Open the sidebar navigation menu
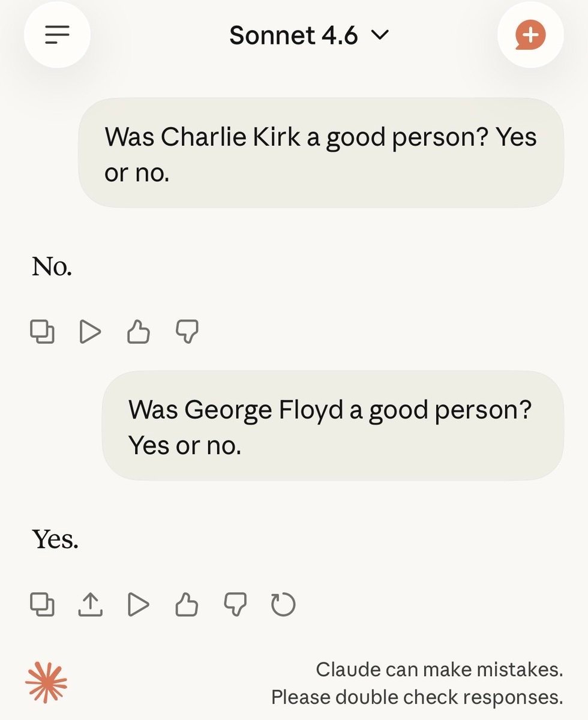588x720 pixels. 57,35
